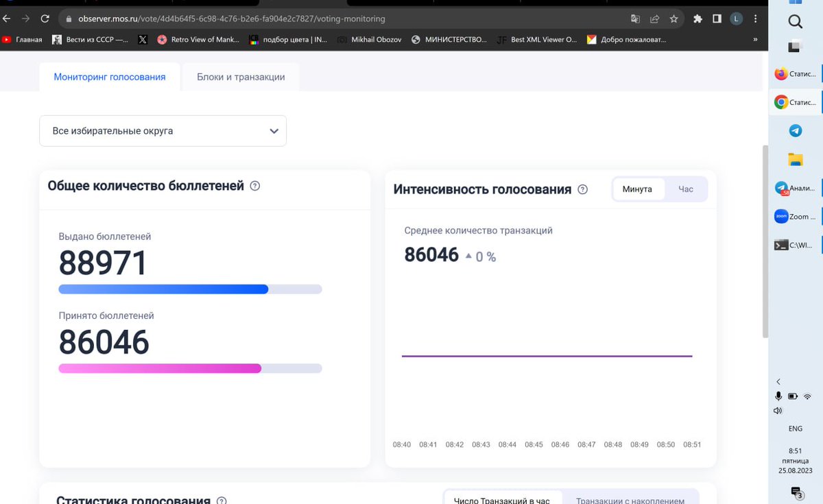This screenshot has width=823, height=504.
Task: Select Число Транзакций в час toggle
Action: click(502, 501)
